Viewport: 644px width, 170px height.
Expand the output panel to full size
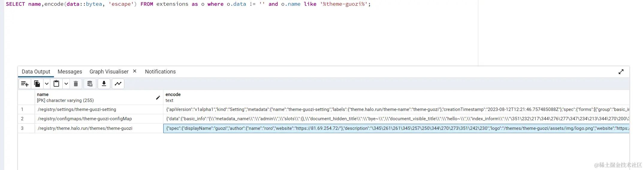pyautogui.click(x=621, y=72)
